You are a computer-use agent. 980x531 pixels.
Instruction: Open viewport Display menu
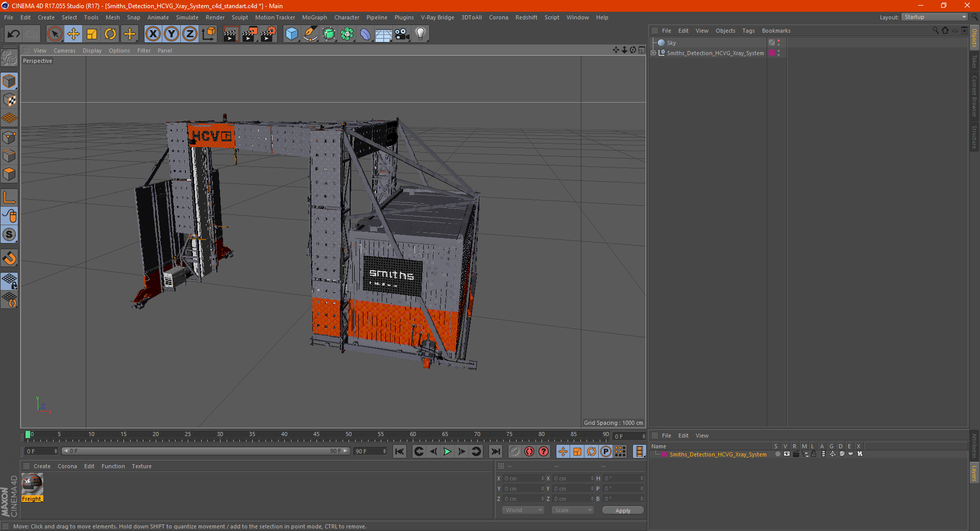(92, 51)
